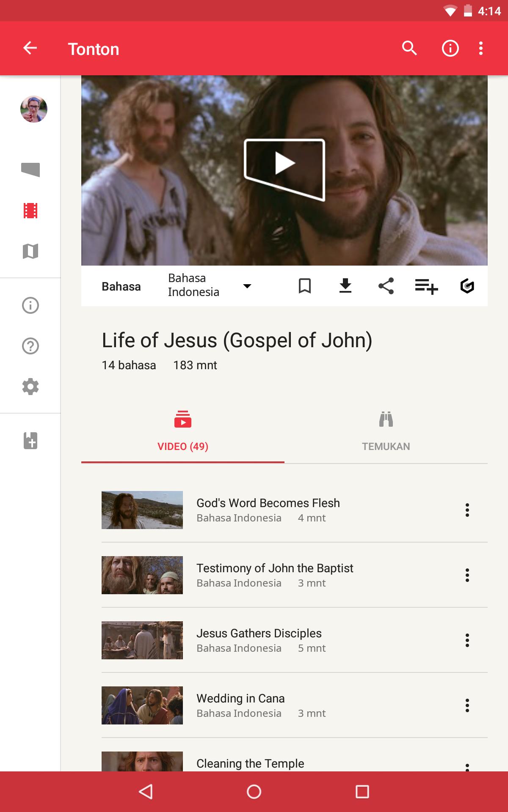Viewport: 508px width, 812px height.
Task: Tap the info icon in the top bar
Action: coord(450,48)
